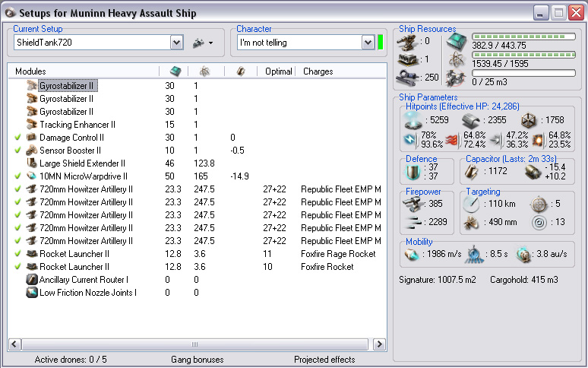Click the horizontal scrollbar of module list
Viewport: 588px width, 368px height.
pyautogui.click(x=196, y=344)
